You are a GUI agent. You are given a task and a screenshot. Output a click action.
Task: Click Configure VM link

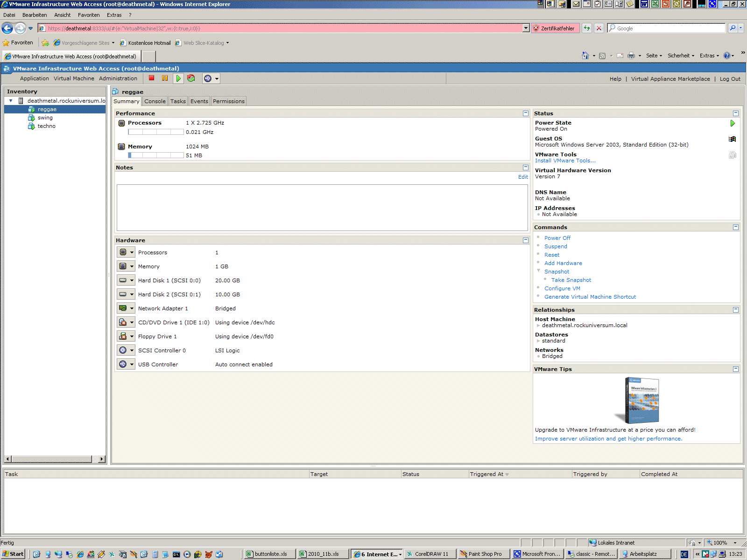[562, 288]
